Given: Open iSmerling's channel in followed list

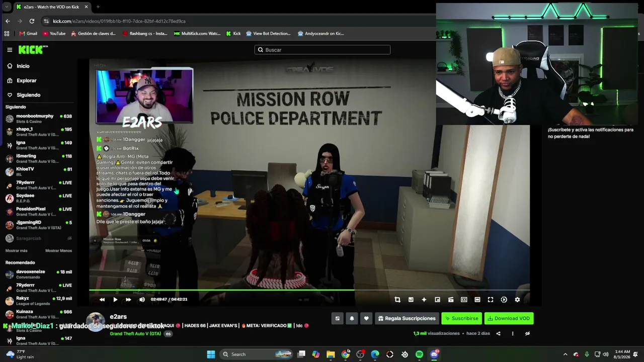Looking at the screenshot, I should pos(39,158).
